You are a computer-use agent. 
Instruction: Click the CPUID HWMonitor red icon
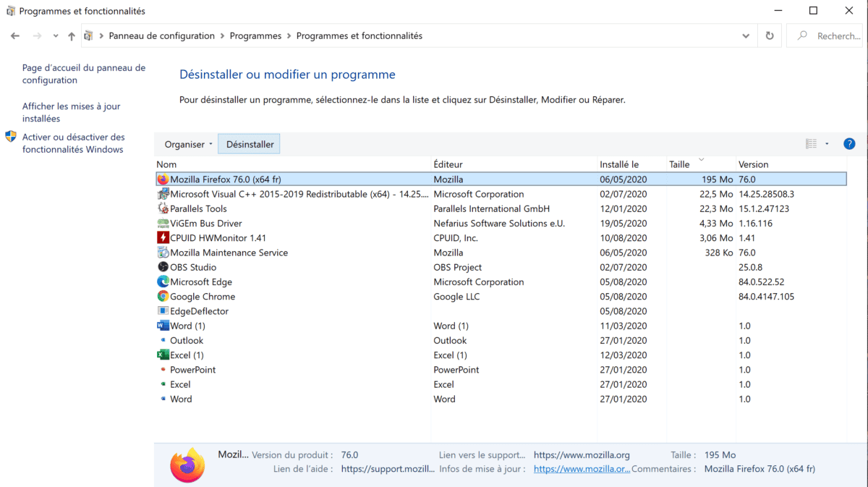[x=163, y=238]
